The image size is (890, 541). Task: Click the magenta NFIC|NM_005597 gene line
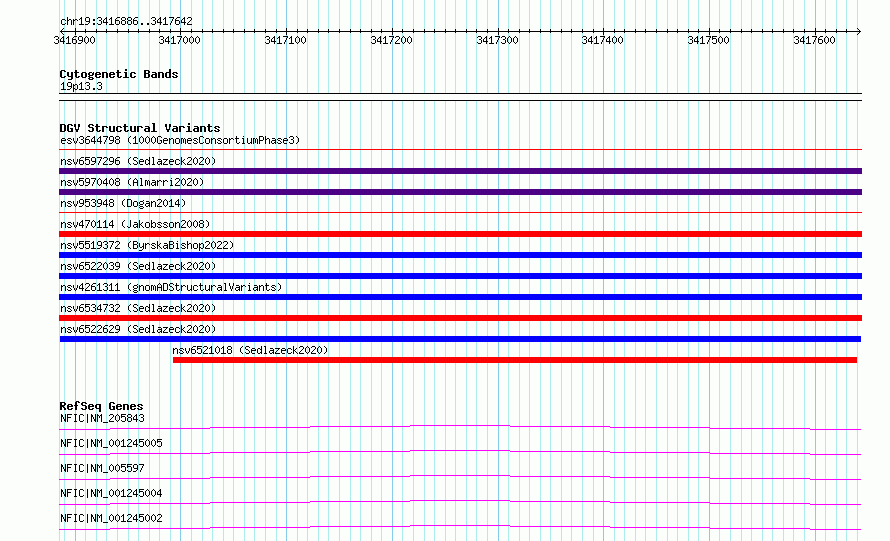(x=460, y=477)
